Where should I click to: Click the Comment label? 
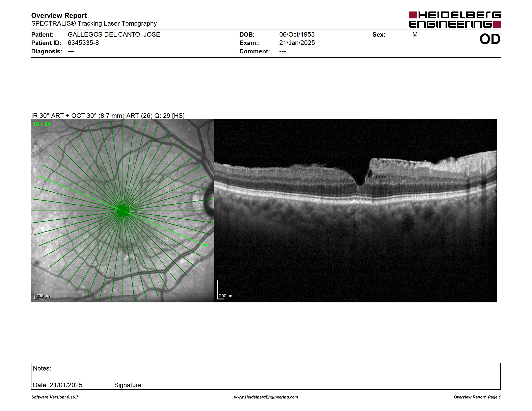[255, 51]
